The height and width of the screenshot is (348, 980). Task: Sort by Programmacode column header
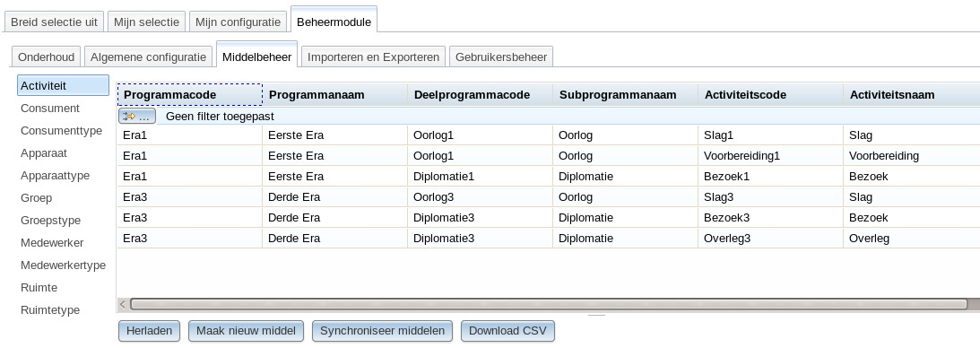pos(190,95)
